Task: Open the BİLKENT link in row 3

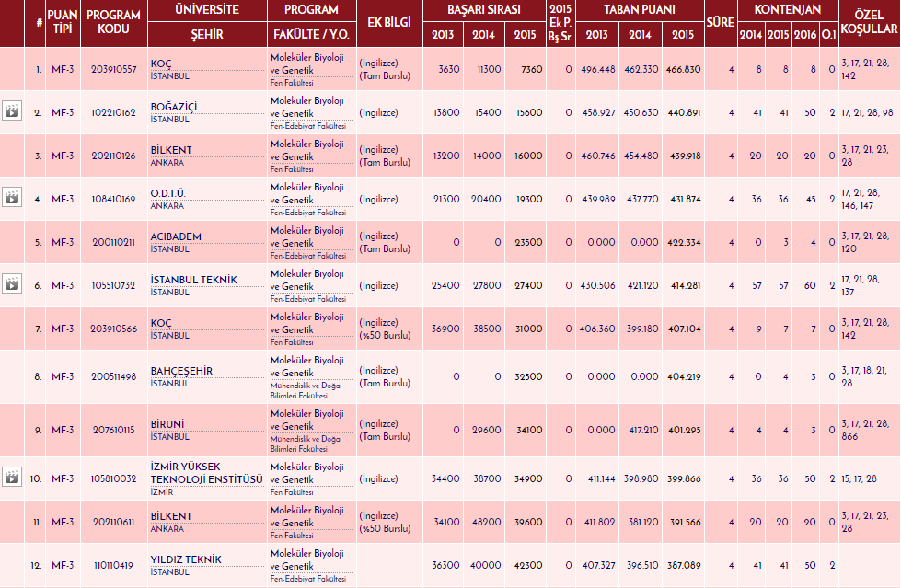Action: coord(171,150)
